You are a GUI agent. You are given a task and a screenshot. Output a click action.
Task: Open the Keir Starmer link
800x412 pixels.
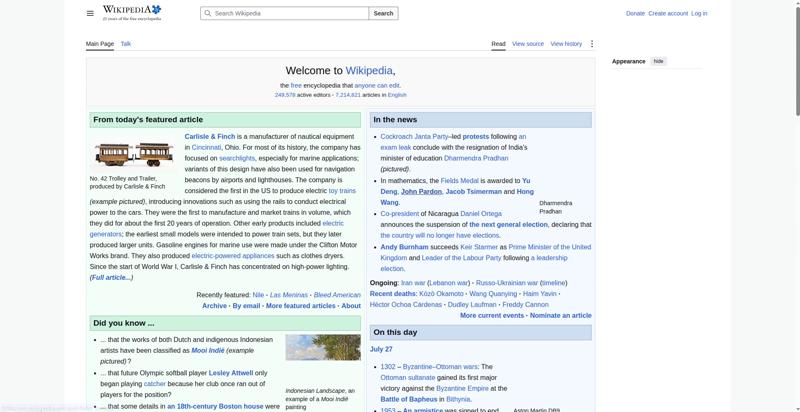click(479, 247)
